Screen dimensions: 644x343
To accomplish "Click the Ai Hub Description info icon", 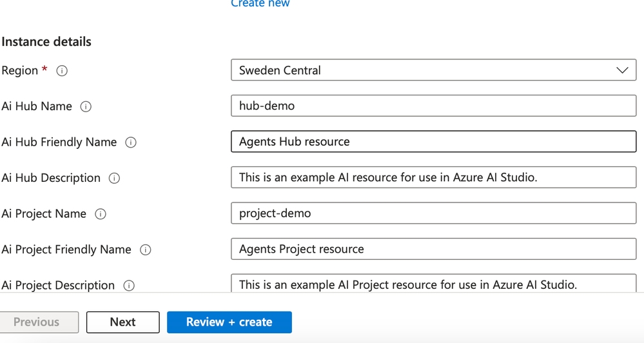I will click(x=114, y=178).
